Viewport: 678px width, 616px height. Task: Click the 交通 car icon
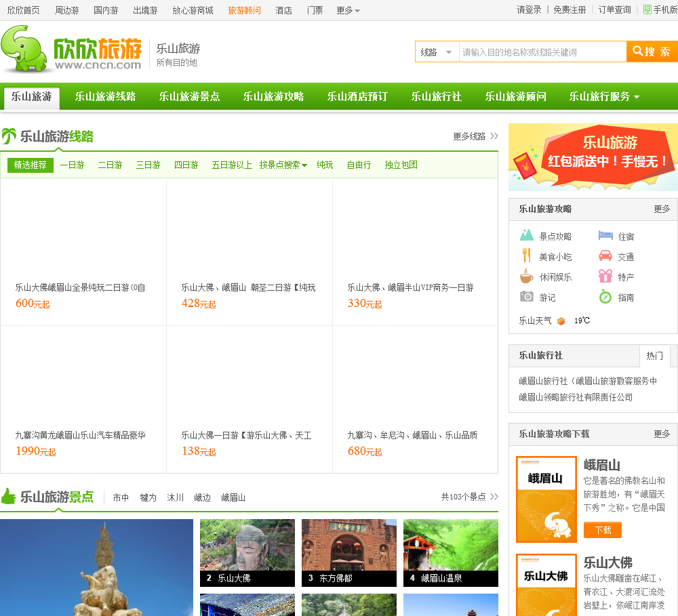[x=605, y=255]
